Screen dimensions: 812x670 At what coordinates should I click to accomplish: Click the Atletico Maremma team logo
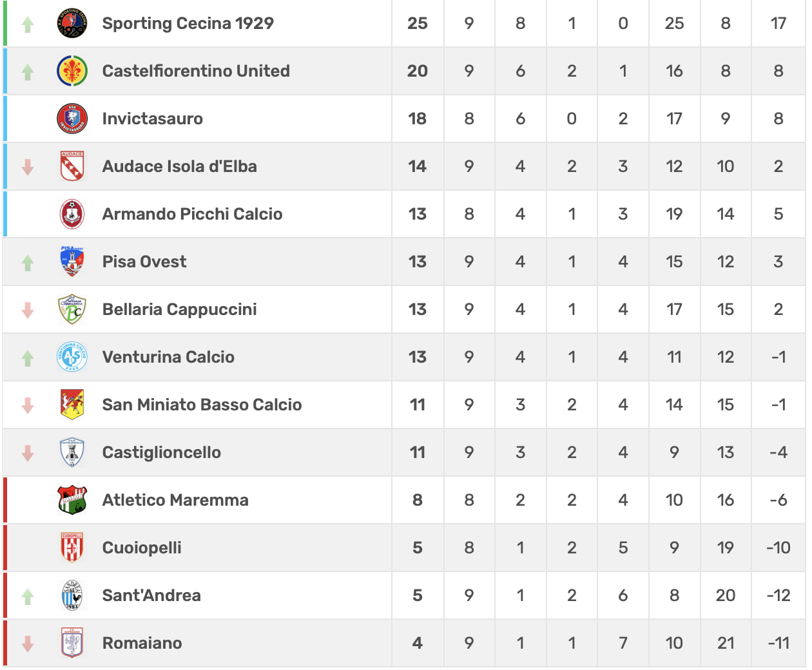[x=72, y=501]
